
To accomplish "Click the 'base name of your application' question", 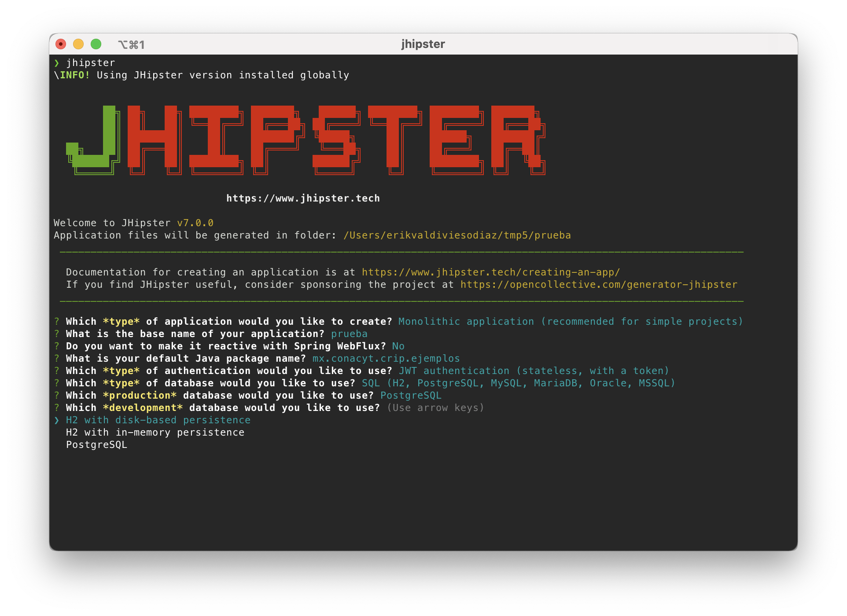I will (x=195, y=334).
